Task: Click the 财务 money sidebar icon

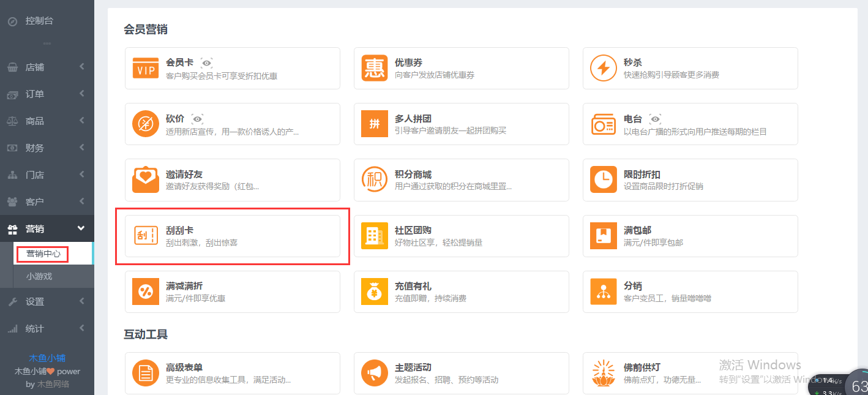Action: (x=12, y=148)
